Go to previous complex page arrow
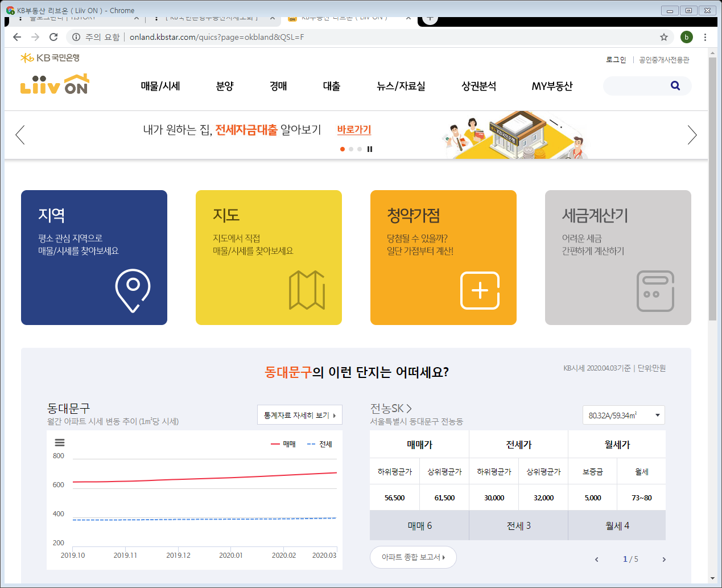The height and width of the screenshot is (588, 722). pos(596,560)
